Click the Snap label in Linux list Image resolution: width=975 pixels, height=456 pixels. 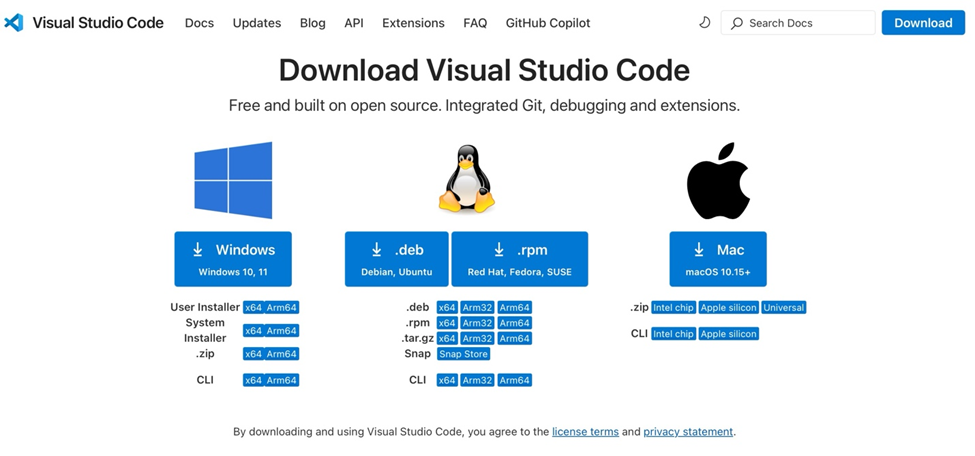[417, 354]
